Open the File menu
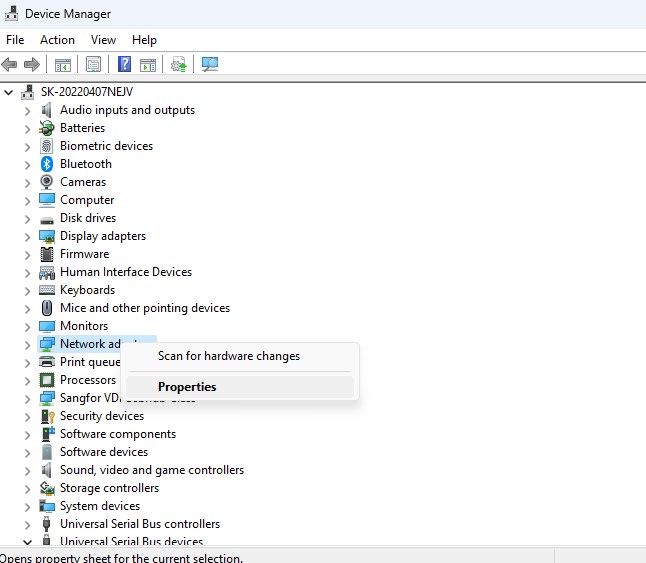Screen dimensions: 646x563 click(15, 40)
